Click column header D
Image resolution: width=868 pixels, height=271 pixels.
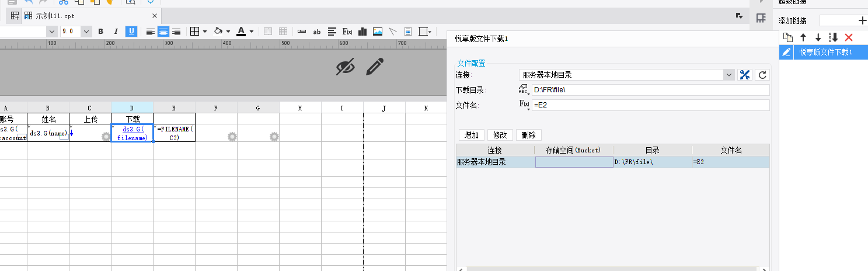[x=132, y=107]
